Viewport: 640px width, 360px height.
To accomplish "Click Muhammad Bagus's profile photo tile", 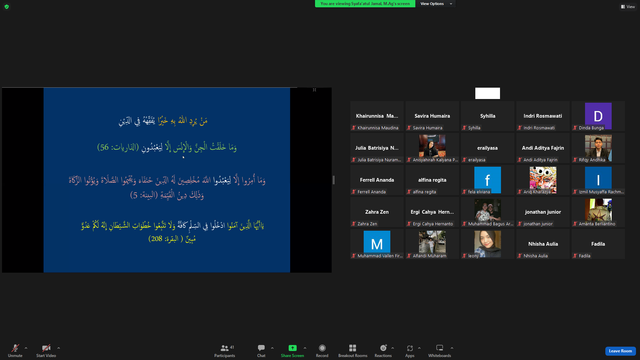I will point(487,211).
